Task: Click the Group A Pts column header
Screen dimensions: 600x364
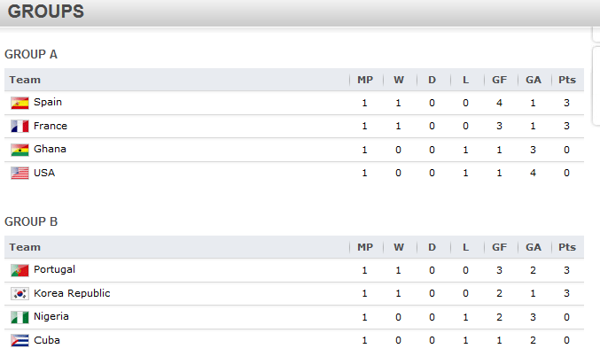Action: click(x=567, y=80)
